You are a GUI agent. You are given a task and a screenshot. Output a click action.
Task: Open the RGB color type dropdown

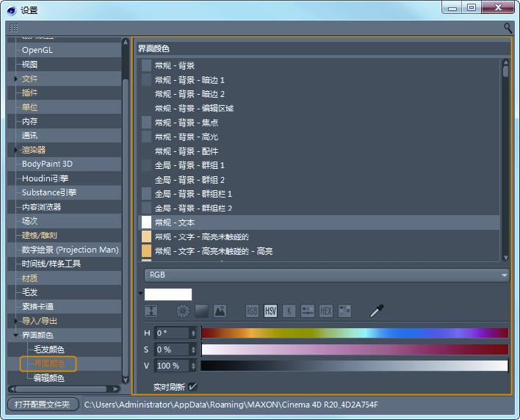pos(327,275)
